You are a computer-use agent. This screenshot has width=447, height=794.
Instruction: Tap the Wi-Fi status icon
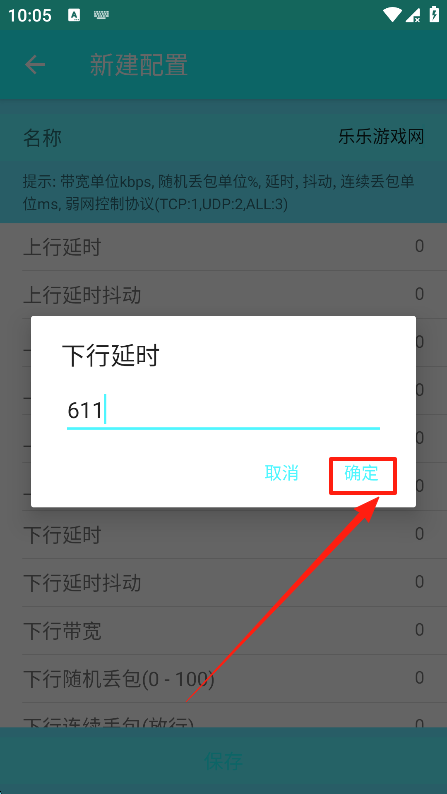pyautogui.click(x=391, y=14)
